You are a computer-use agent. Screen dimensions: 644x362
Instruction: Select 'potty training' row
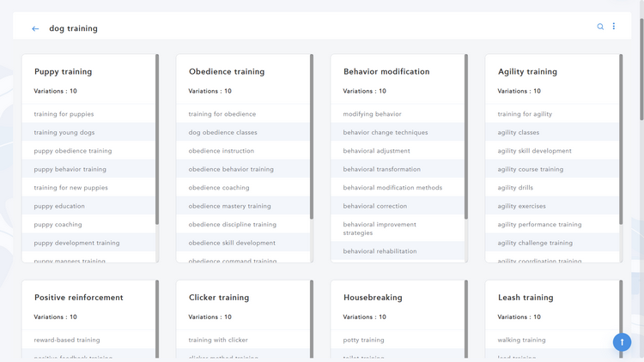[x=398, y=340]
